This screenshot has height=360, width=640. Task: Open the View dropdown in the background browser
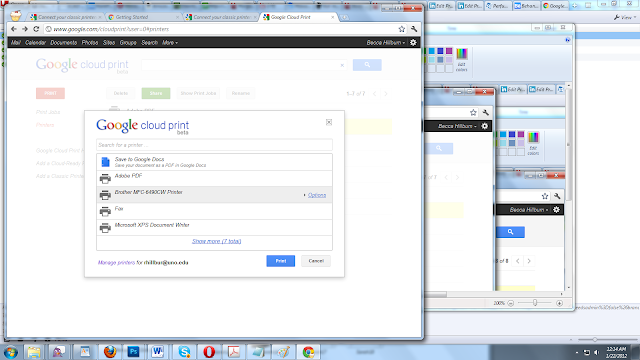pos(625,17)
